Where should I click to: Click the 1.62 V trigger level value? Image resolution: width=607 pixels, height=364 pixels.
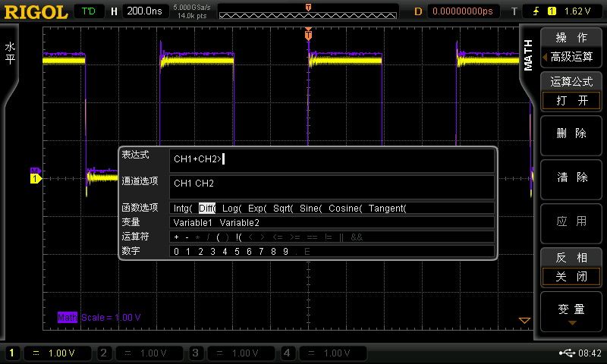(577, 11)
